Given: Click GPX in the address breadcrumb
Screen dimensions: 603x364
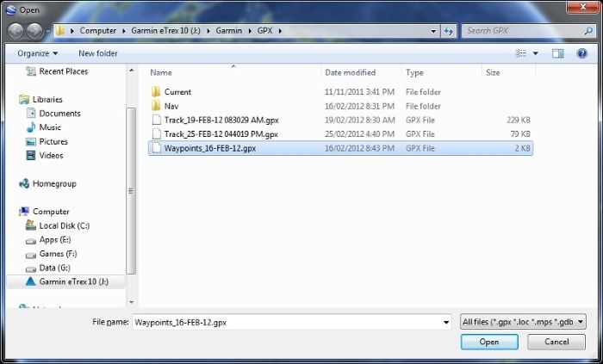Looking at the screenshot, I should click(x=265, y=31).
